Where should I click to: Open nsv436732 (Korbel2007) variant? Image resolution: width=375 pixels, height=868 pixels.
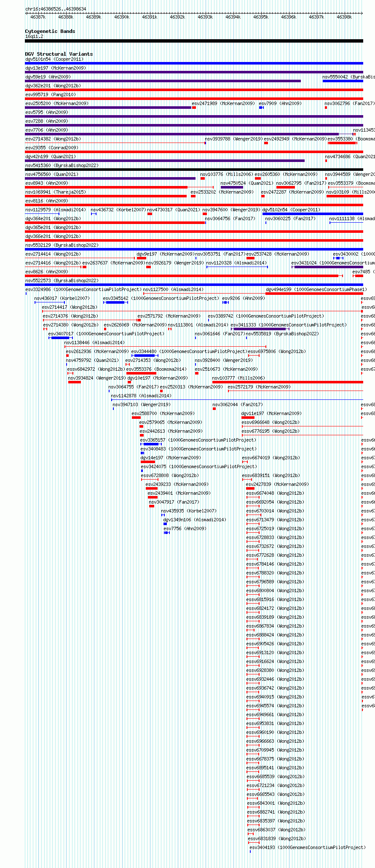pos(118,210)
